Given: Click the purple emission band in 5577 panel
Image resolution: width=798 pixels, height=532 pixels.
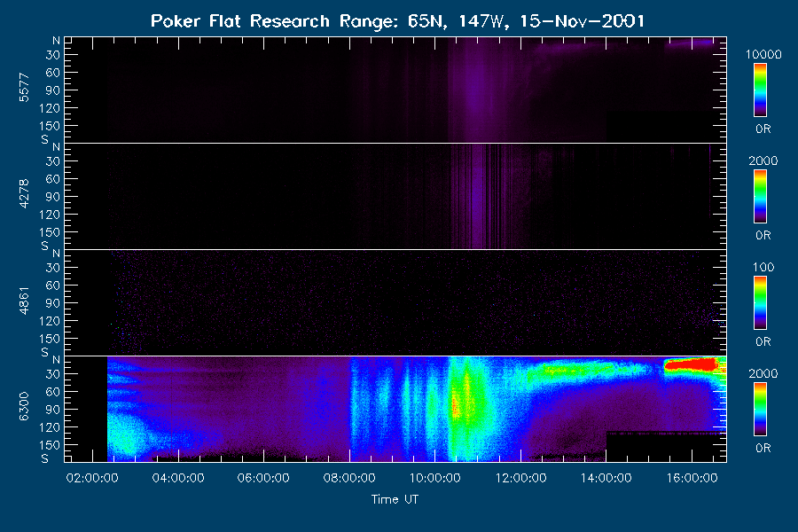Looking at the screenshot, I should point(475,91).
